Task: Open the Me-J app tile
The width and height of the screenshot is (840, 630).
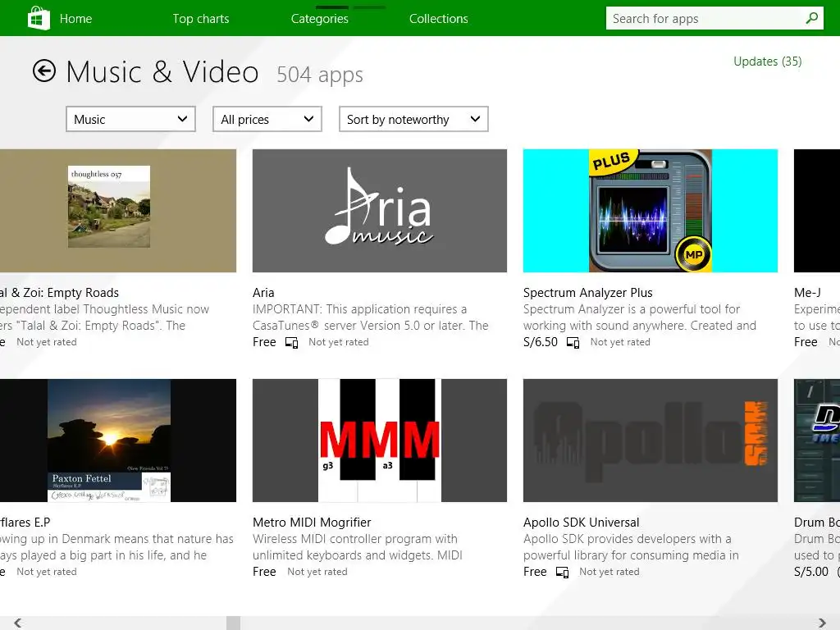Action: 817,211
